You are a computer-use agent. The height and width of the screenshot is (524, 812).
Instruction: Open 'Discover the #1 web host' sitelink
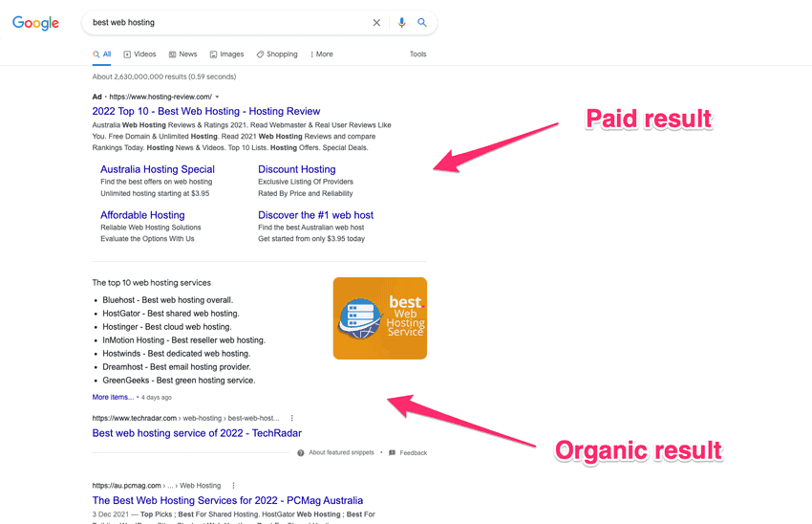[x=316, y=214]
